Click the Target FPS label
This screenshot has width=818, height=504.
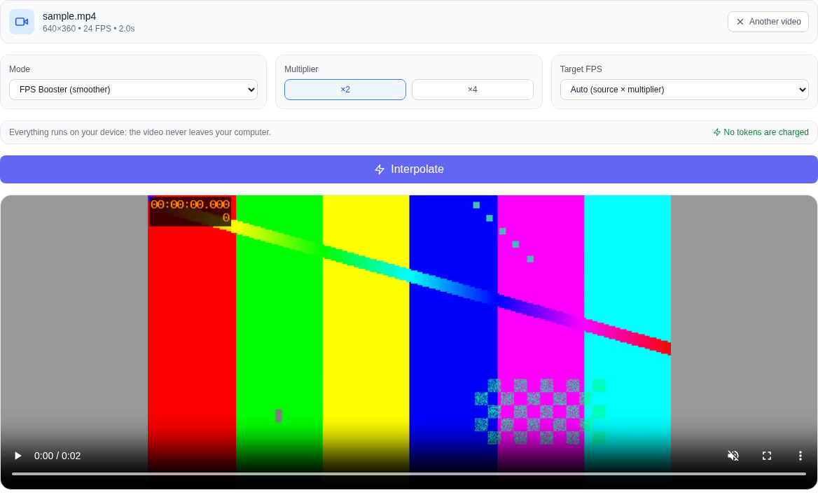pyautogui.click(x=581, y=69)
